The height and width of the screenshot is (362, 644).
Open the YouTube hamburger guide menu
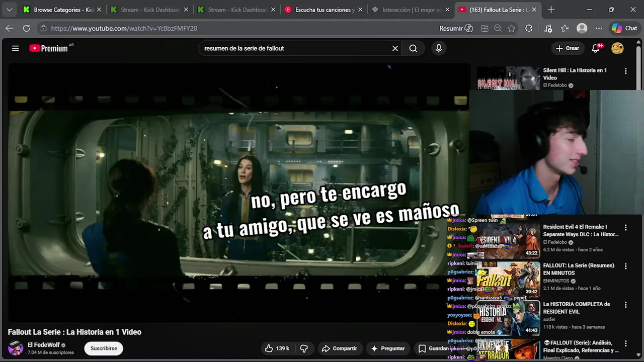click(x=16, y=48)
